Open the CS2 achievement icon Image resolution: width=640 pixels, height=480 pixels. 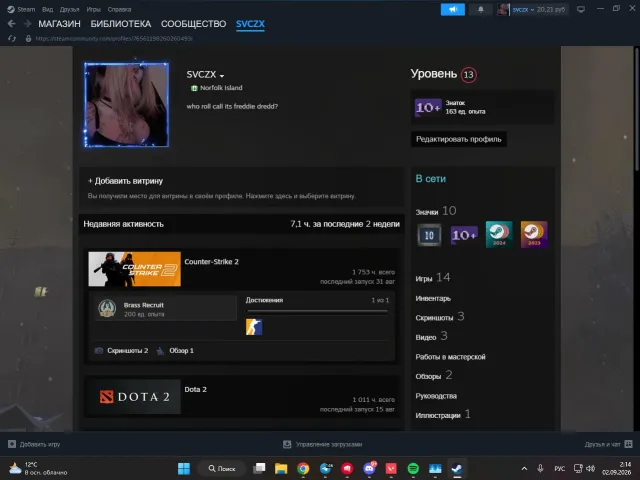pos(254,327)
